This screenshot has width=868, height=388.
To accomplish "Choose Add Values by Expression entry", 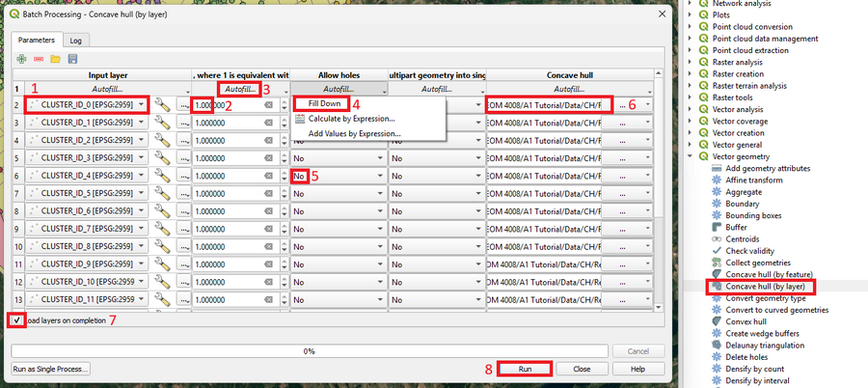I will pyautogui.click(x=355, y=133).
